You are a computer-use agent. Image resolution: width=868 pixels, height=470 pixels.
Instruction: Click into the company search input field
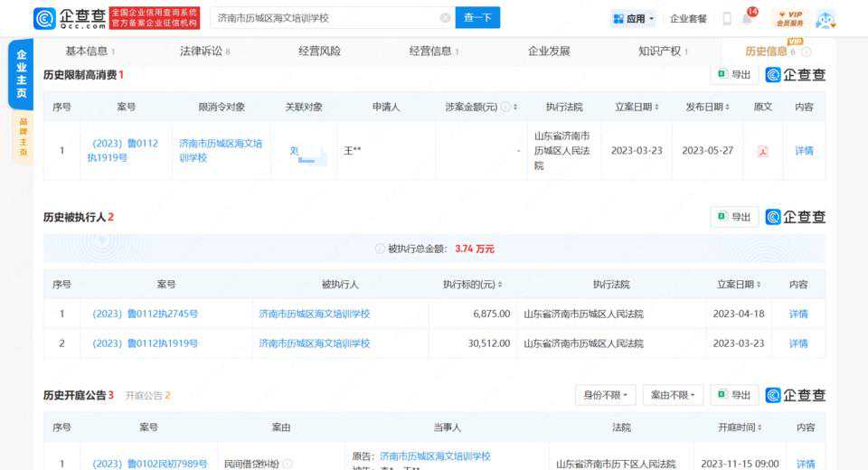click(x=325, y=18)
